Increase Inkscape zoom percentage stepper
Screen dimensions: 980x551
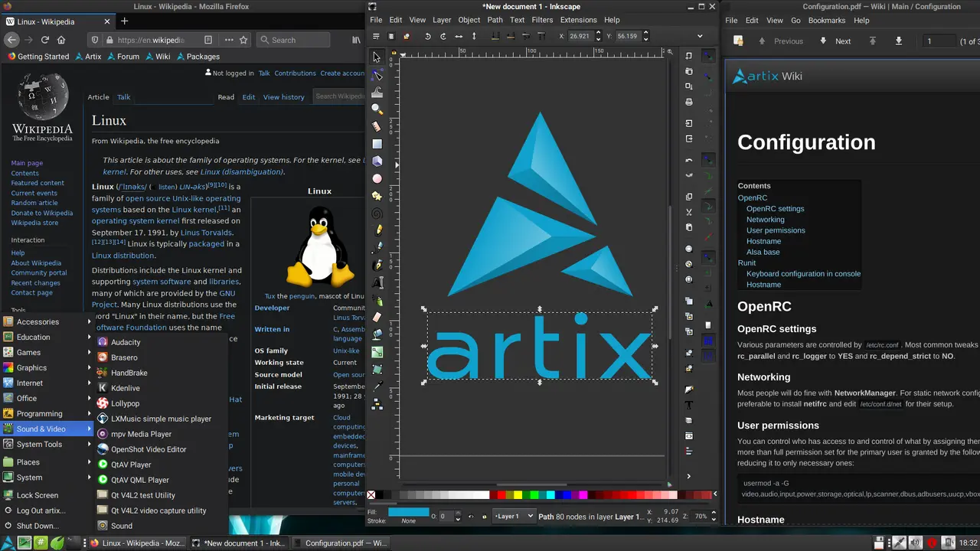(x=713, y=514)
